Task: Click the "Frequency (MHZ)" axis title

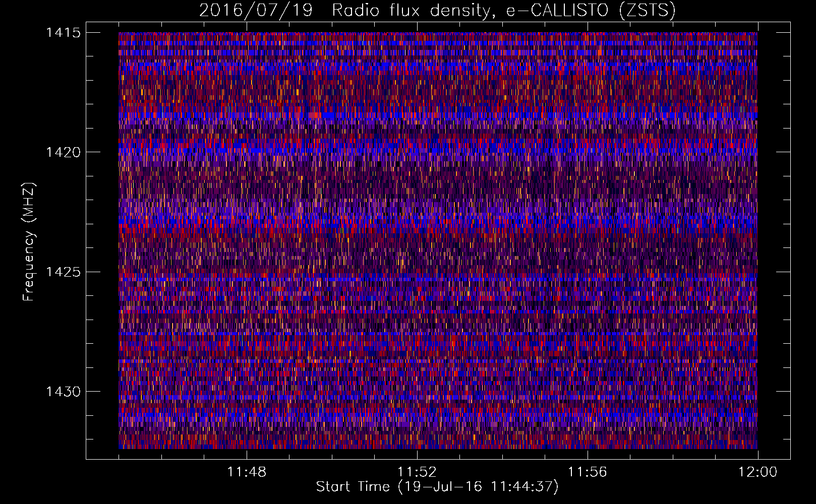Action: (29, 241)
